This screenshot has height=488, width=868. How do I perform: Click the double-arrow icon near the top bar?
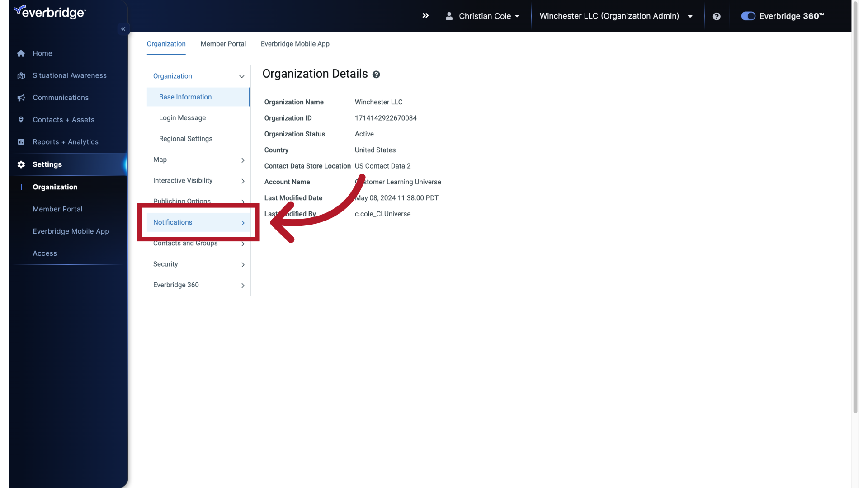pos(425,15)
